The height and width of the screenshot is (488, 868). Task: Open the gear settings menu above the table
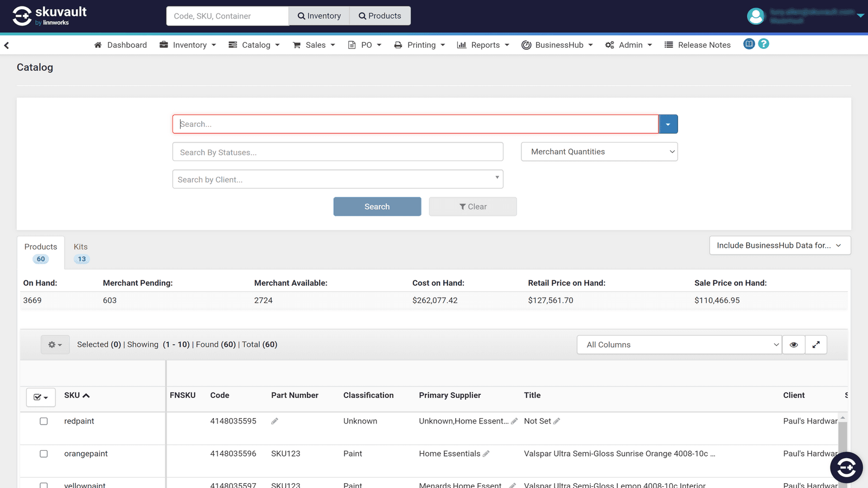point(55,344)
